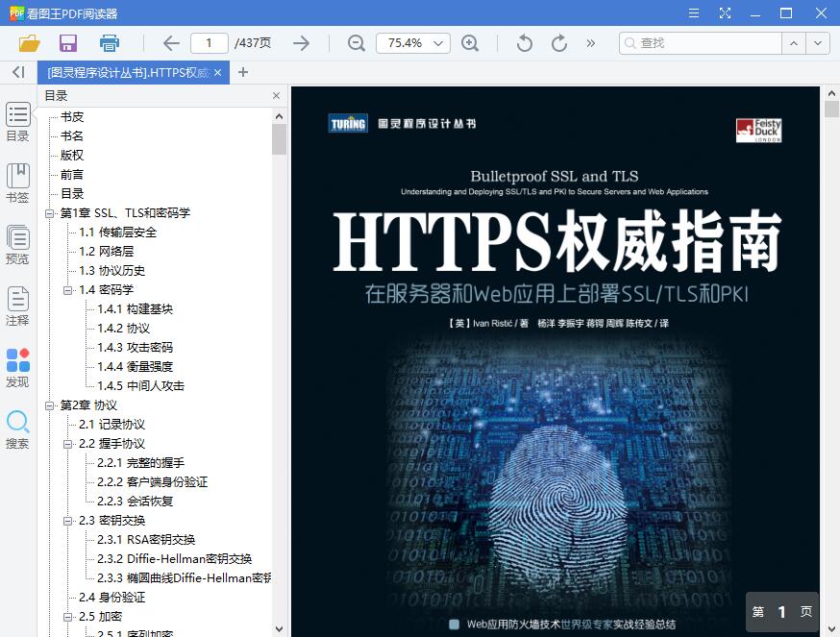Click the 查找 search input box

[701, 43]
